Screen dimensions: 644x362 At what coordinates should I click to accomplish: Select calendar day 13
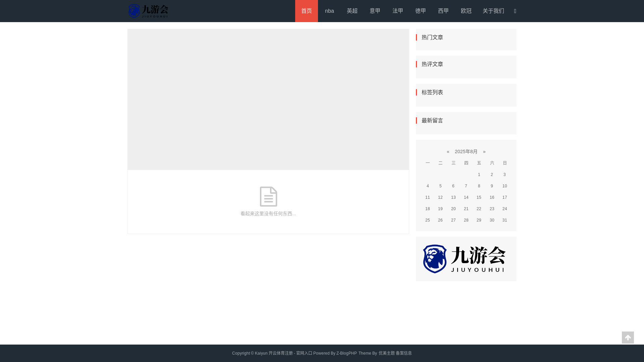[453, 197]
